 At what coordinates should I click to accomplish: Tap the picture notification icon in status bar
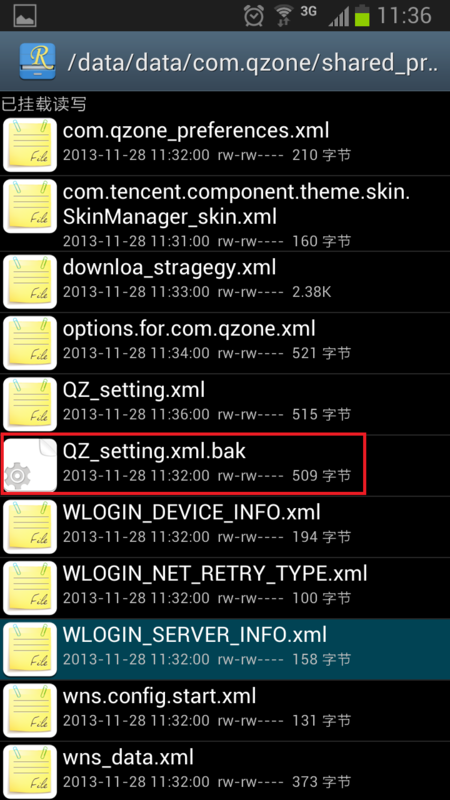25,15
